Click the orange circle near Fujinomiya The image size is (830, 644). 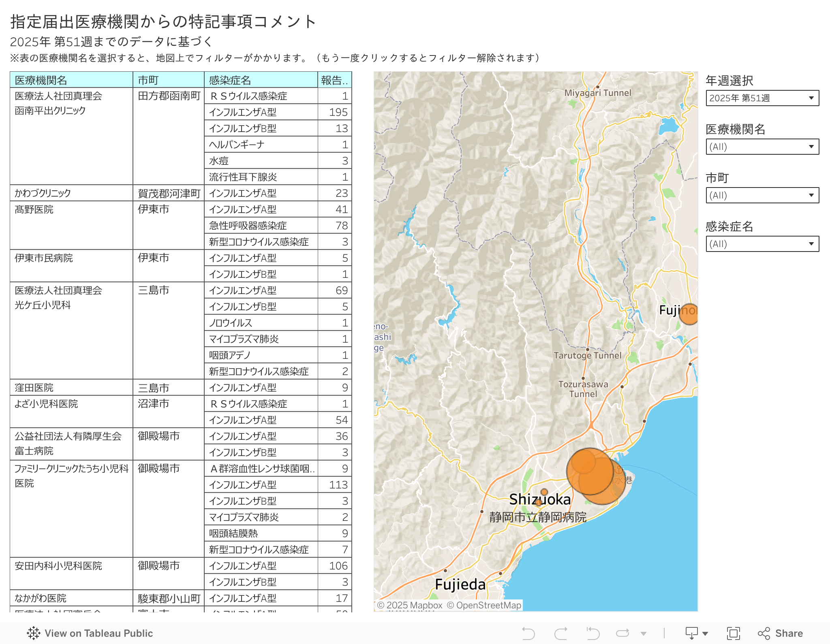(x=689, y=314)
